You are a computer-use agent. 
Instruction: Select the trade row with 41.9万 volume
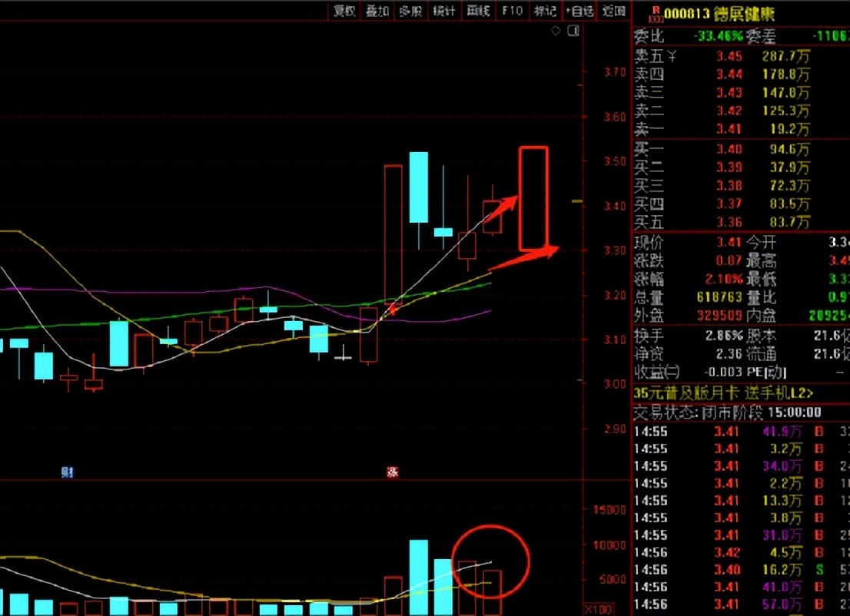tap(741, 432)
